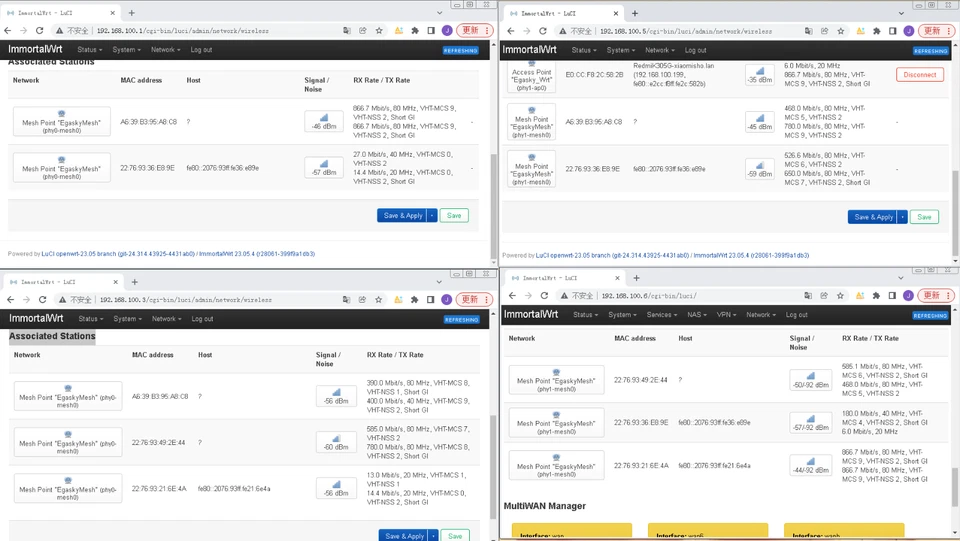Screen dimensions: 960x541
Task: Bookmark the 192.168.100.1 page with star icon
Action: point(379,31)
